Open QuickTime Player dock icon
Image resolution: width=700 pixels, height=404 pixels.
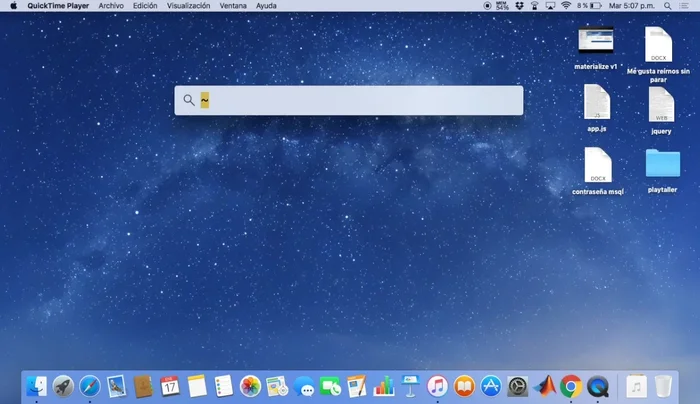pos(598,385)
